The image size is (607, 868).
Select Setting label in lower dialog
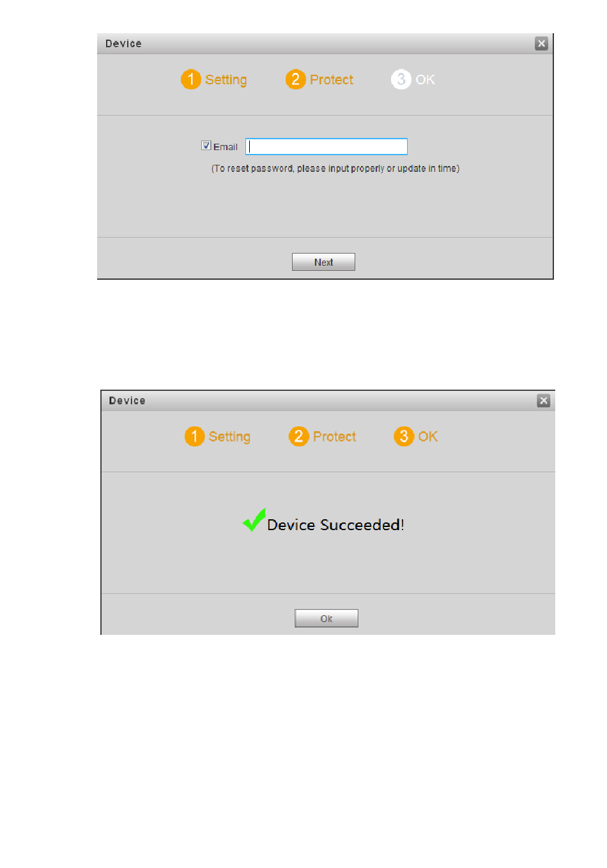pyautogui.click(x=229, y=437)
